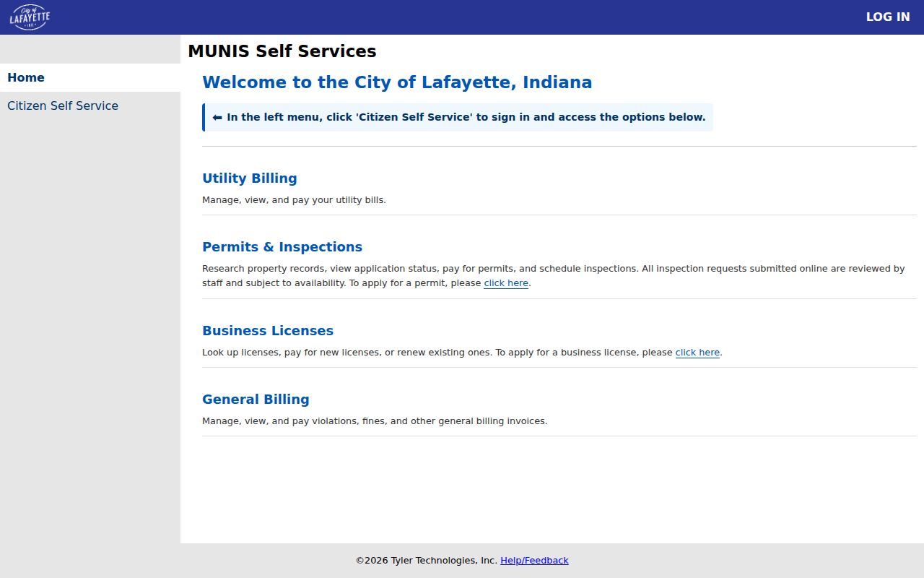Open the Permits & Inspections heading
Screen dimensions: 924x578
pos(282,247)
